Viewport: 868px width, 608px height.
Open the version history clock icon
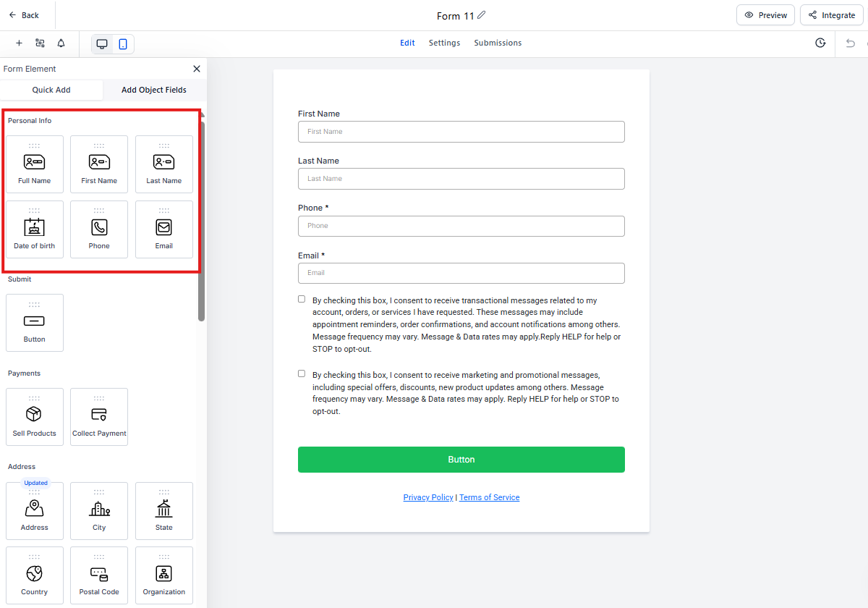pyautogui.click(x=820, y=43)
